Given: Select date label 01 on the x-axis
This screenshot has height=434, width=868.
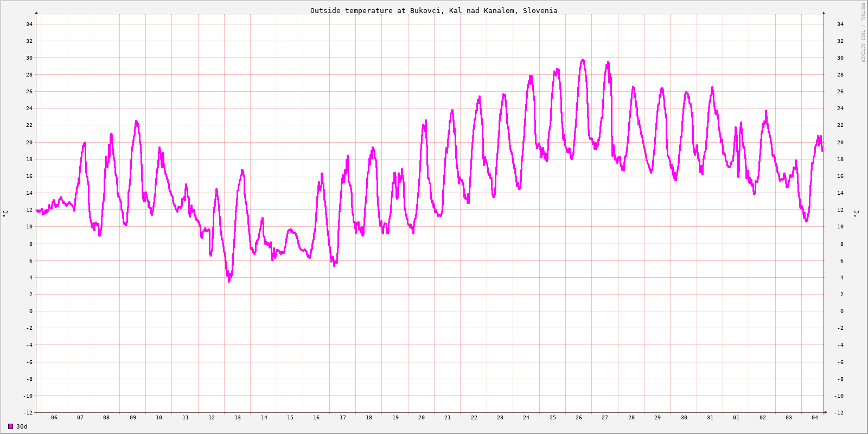Looking at the screenshot, I should [x=736, y=418].
